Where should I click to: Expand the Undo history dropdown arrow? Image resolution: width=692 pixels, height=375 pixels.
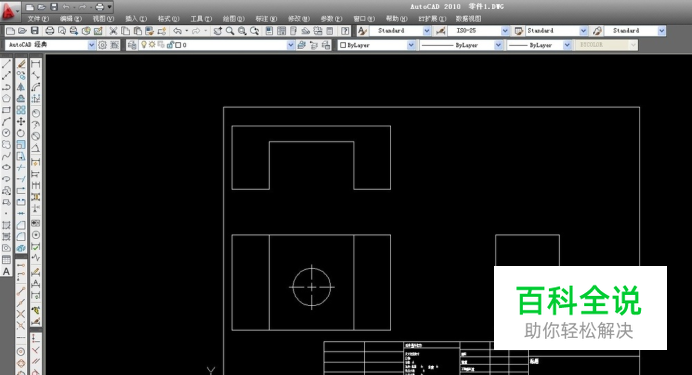[186, 31]
